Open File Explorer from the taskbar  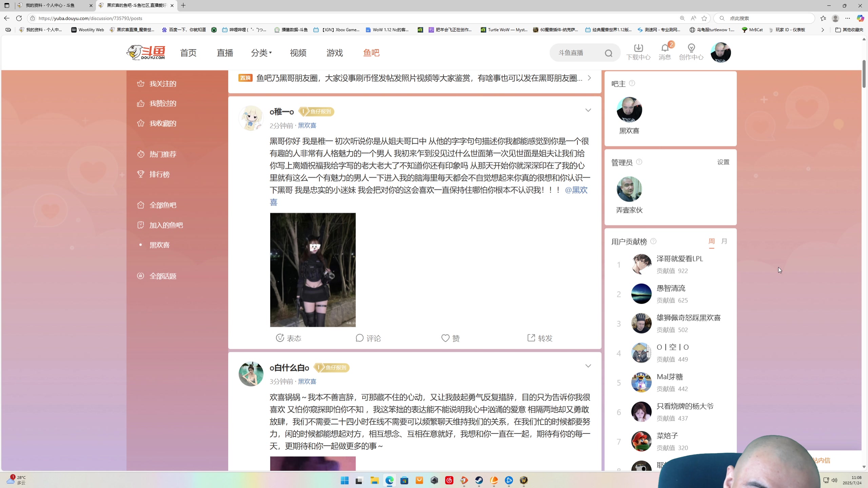[x=374, y=480]
